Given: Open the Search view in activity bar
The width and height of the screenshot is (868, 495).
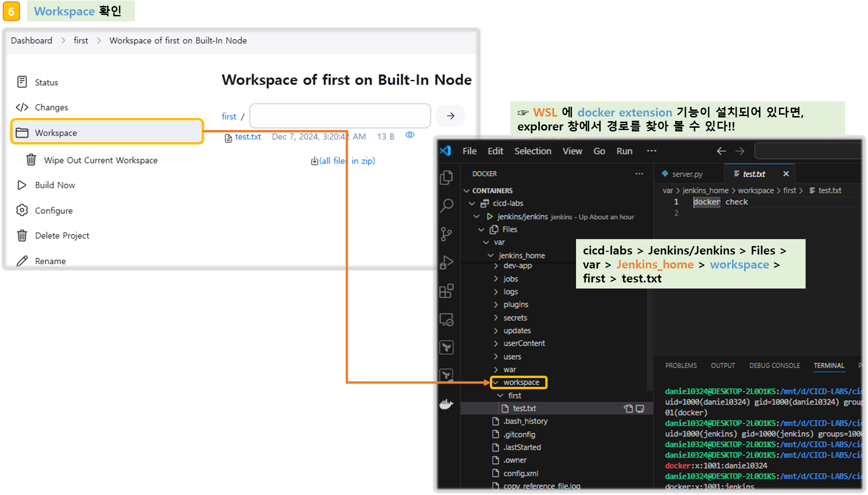Looking at the screenshot, I should (447, 206).
